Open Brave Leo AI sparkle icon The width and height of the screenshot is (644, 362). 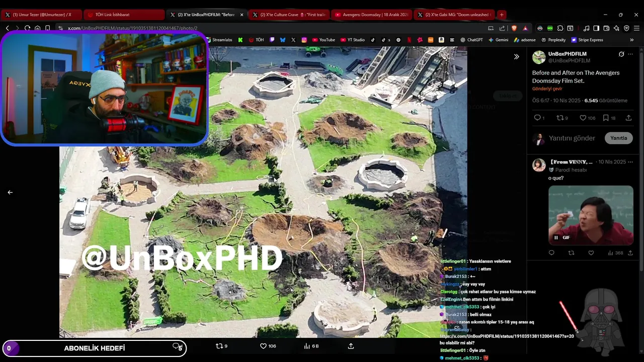616,28
